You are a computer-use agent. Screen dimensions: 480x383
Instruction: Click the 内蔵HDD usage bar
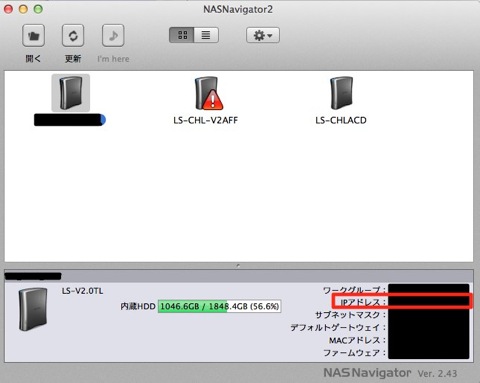click(219, 306)
